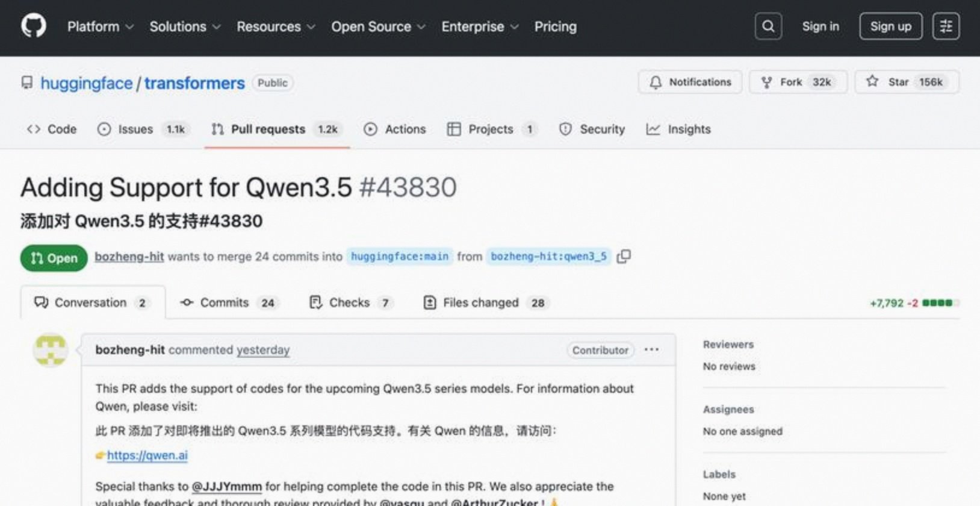
Task: Open the comment options ellipsis menu
Action: pos(651,349)
